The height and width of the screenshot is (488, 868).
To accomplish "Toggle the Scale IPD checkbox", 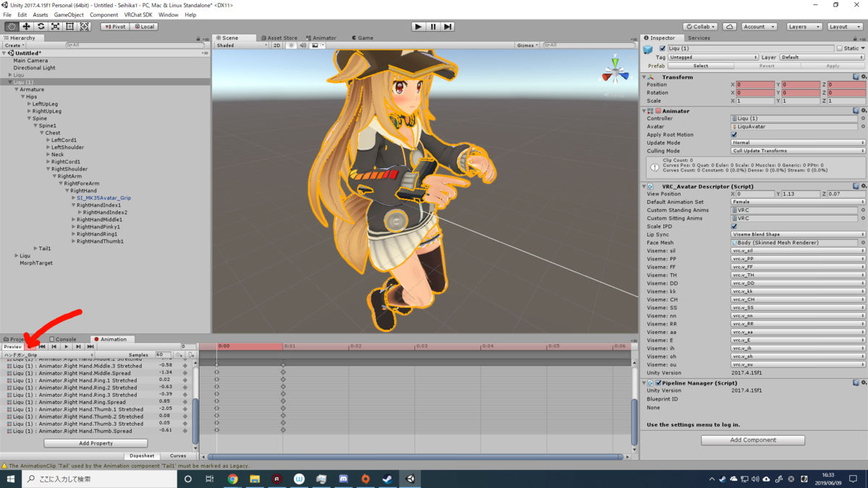I will pos(734,226).
